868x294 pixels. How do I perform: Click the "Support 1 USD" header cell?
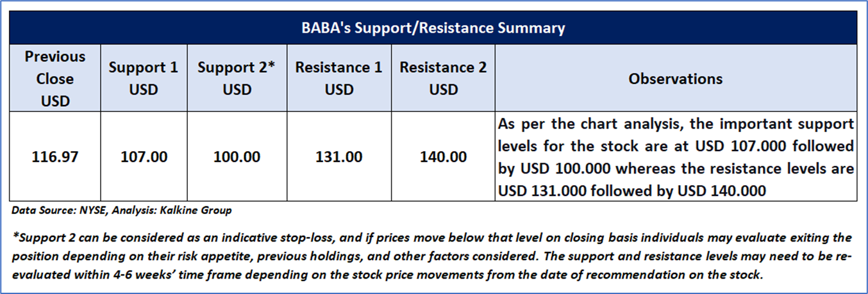(143, 79)
